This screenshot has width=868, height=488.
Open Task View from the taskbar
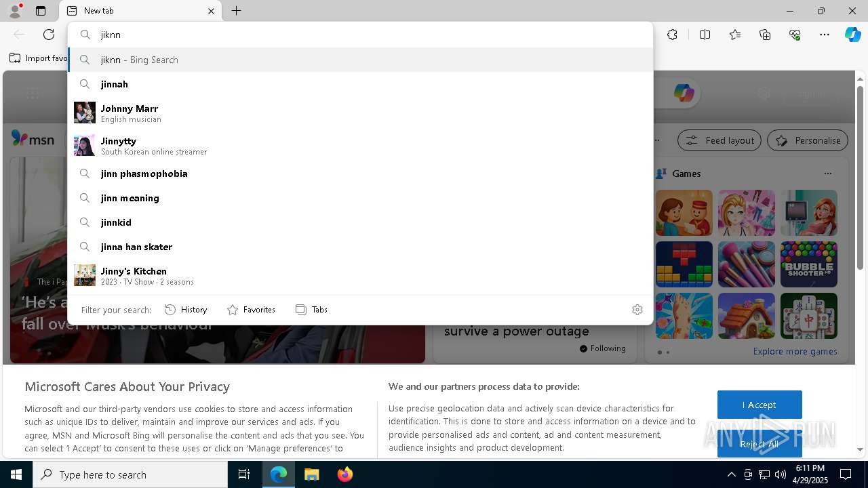point(244,474)
